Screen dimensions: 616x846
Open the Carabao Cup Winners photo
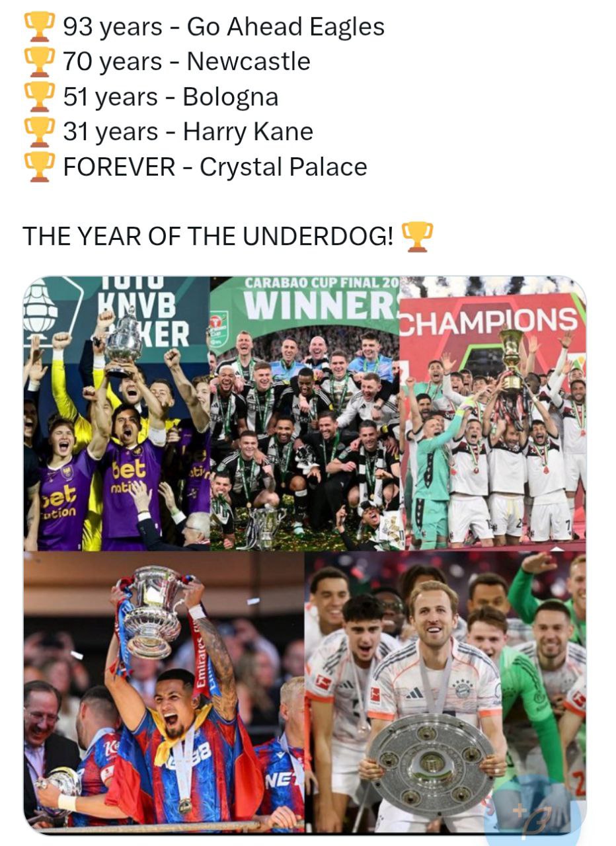pyautogui.click(x=305, y=413)
